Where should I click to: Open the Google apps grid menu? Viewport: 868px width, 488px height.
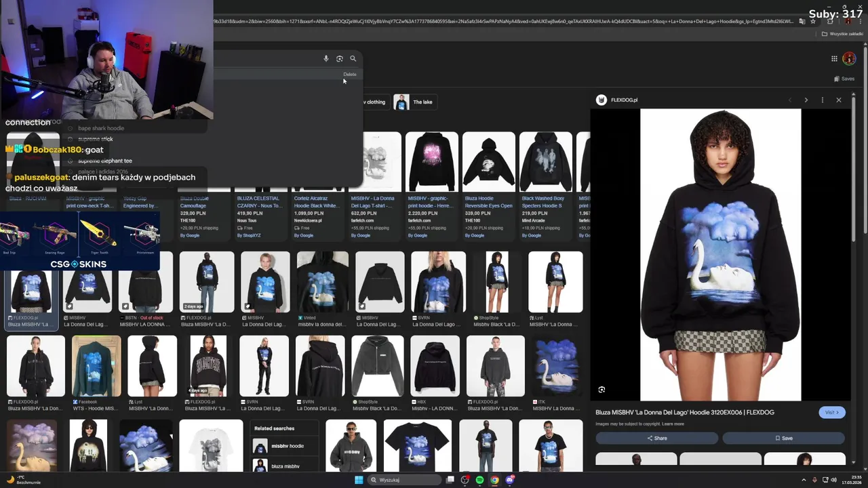pyautogui.click(x=834, y=59)
